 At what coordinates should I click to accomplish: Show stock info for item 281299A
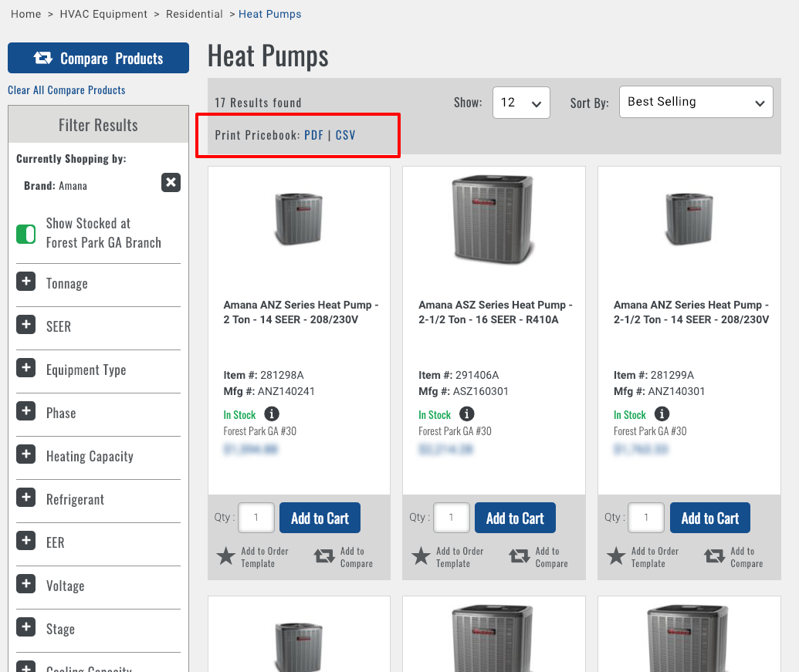click(662, 414)
